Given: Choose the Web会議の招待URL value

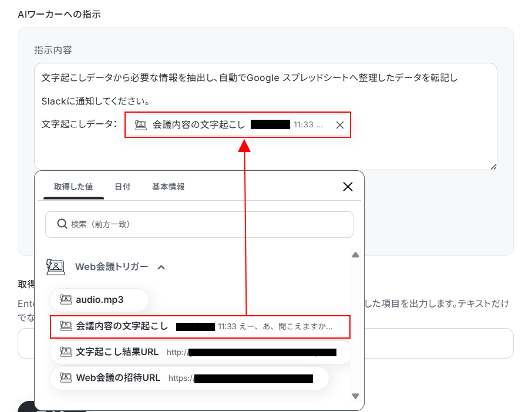Looking at the screenshot, I should (189, 378).
